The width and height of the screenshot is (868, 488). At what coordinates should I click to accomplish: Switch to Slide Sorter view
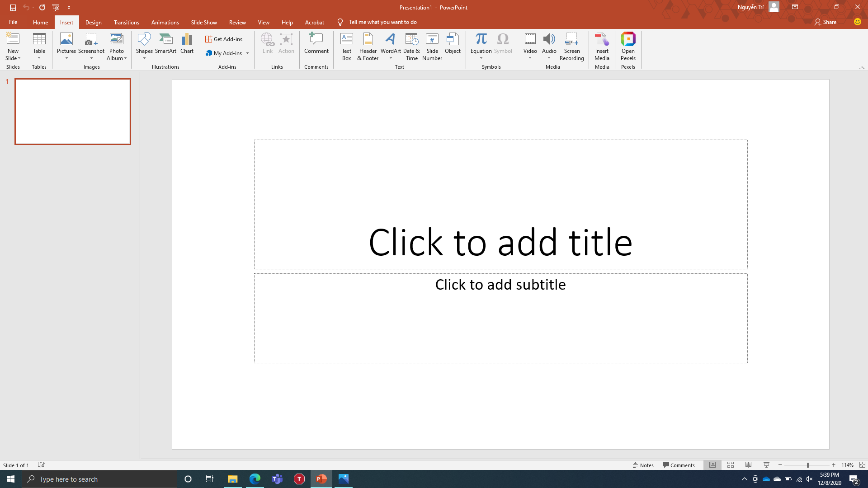[731, 465]
